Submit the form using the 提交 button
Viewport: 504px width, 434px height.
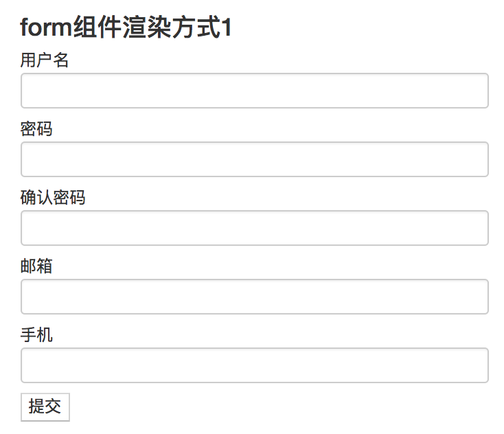(45, 406)
